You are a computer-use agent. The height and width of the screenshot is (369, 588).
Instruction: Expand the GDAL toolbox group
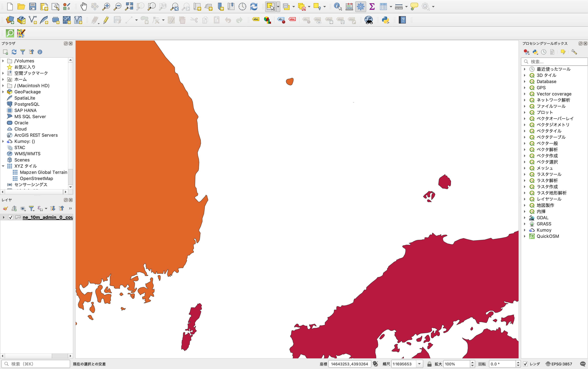(x=525, y=218)
